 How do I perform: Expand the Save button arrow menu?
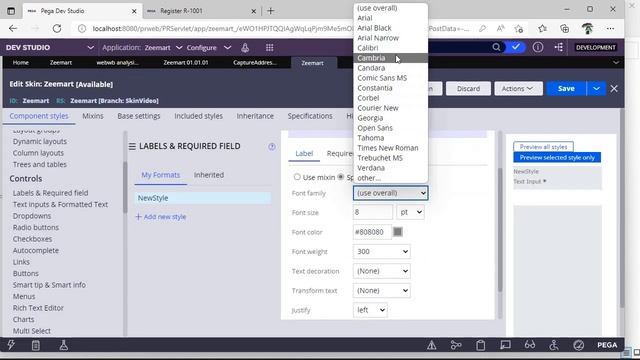click(x=596, y=89)
